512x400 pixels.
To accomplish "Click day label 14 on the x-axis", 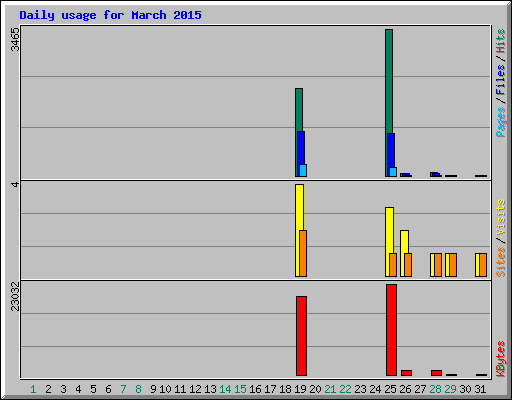I will (x=225, y=389).
